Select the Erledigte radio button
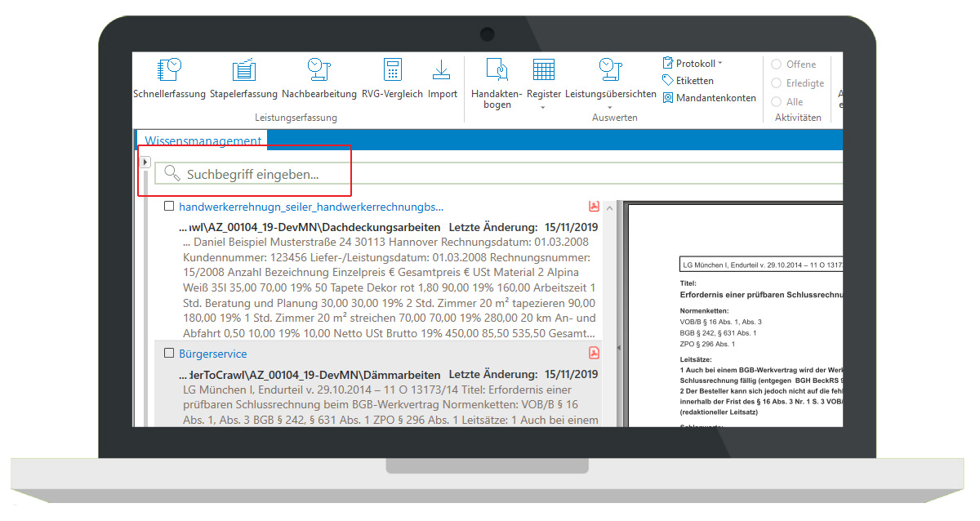 tap(777, 83)
